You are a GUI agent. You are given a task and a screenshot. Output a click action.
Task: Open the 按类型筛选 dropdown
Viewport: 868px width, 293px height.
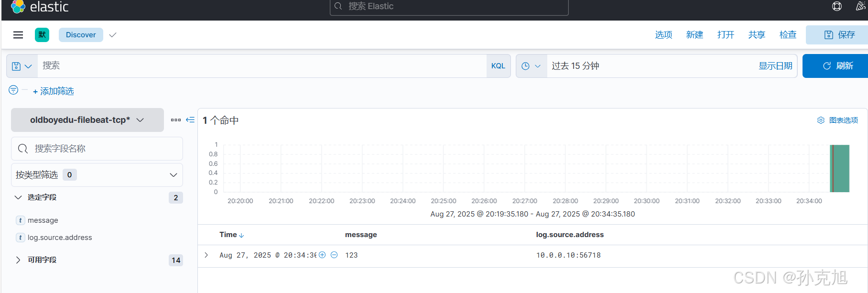(x=97, y=175)
